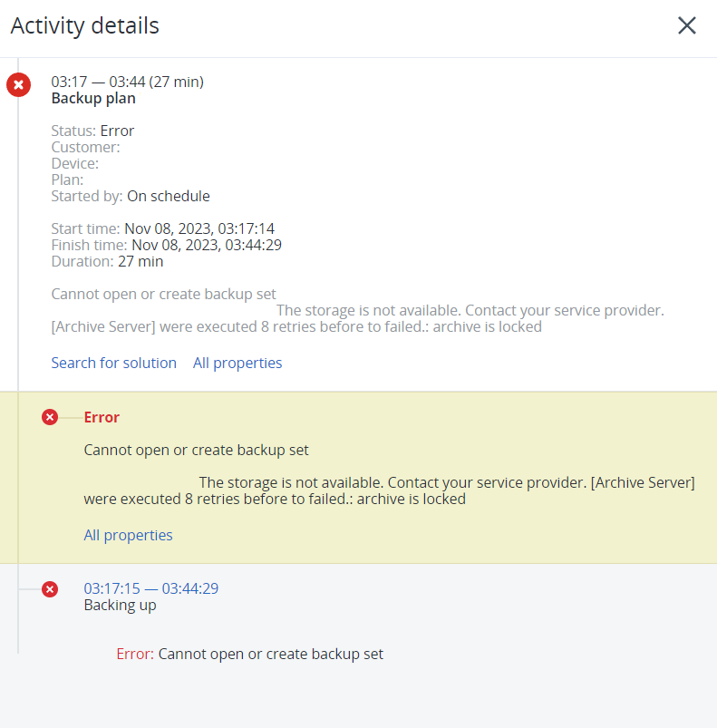Click the On schedule value next to Started by
Image resolution: width=717 pixels, height=728 pixels.
point(169,196)
